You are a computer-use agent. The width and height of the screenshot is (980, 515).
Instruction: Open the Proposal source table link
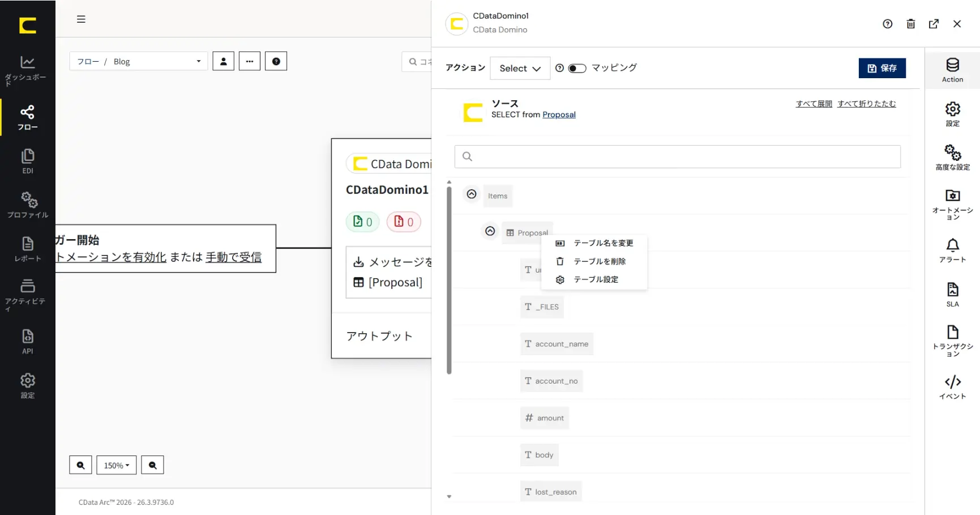(x=559, y=114)
